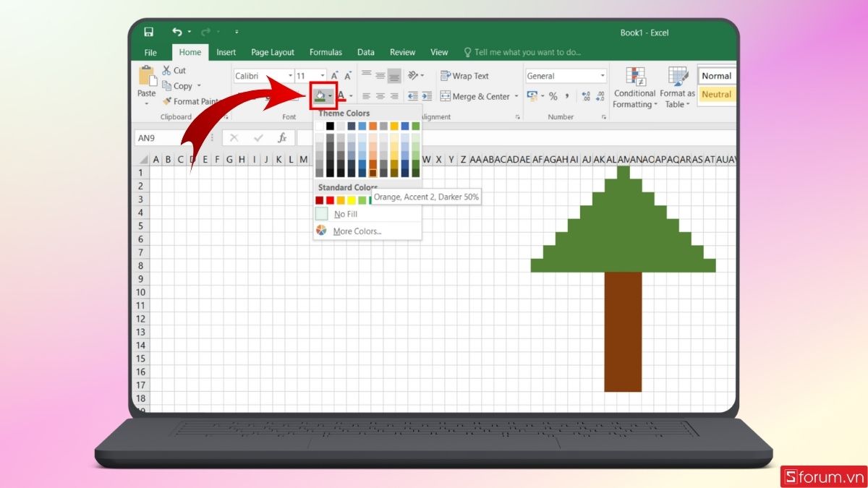Click the Format Painter brush

click(167, 102)
